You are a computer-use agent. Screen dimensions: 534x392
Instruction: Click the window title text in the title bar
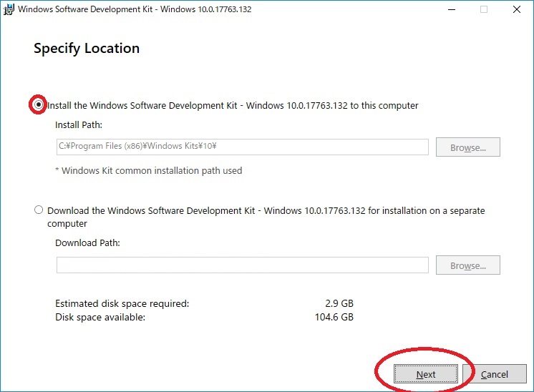point(135,9)
